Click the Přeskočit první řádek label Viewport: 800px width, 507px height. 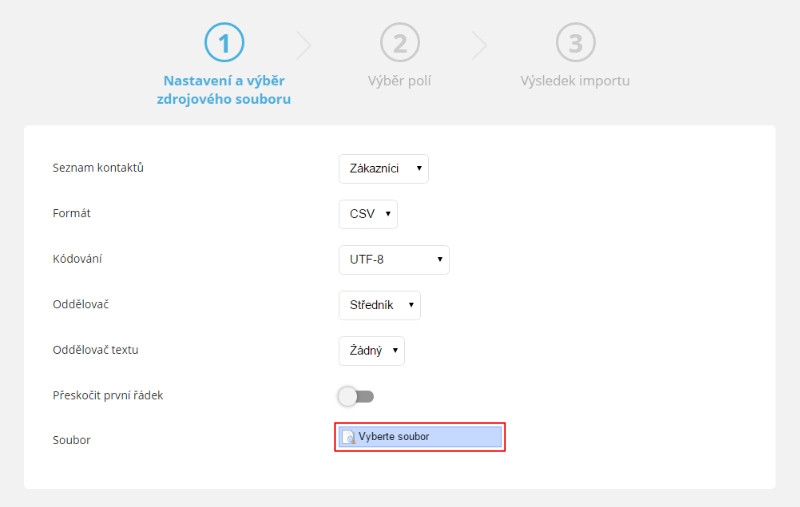108,395
